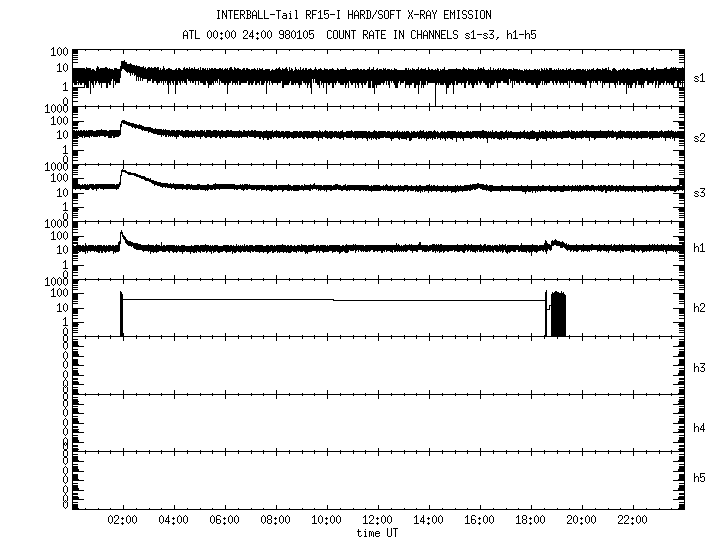Select the 22:00 time axis tick label
The image size is (720, 550).
[x=633, y=520]
